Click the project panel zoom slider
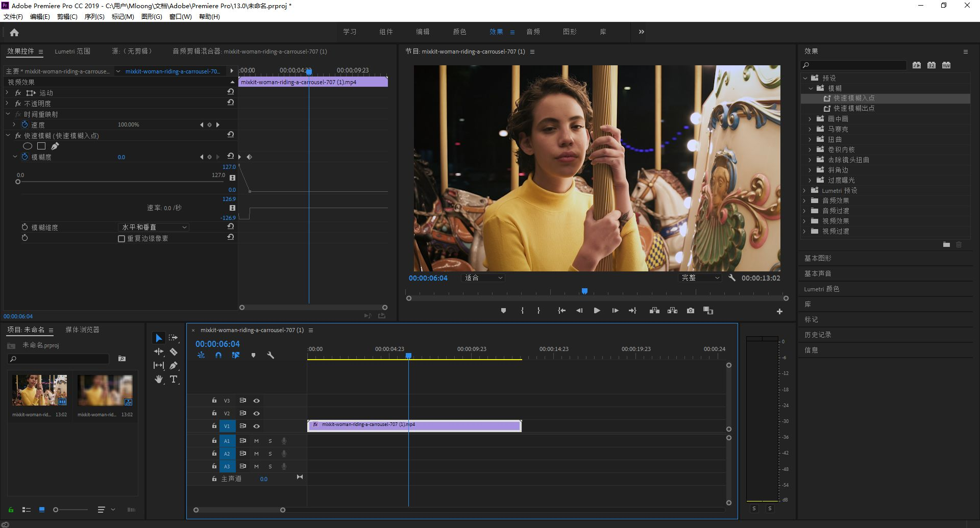The image size is (980, 528). pyautogui.click(x=56, y=510)
